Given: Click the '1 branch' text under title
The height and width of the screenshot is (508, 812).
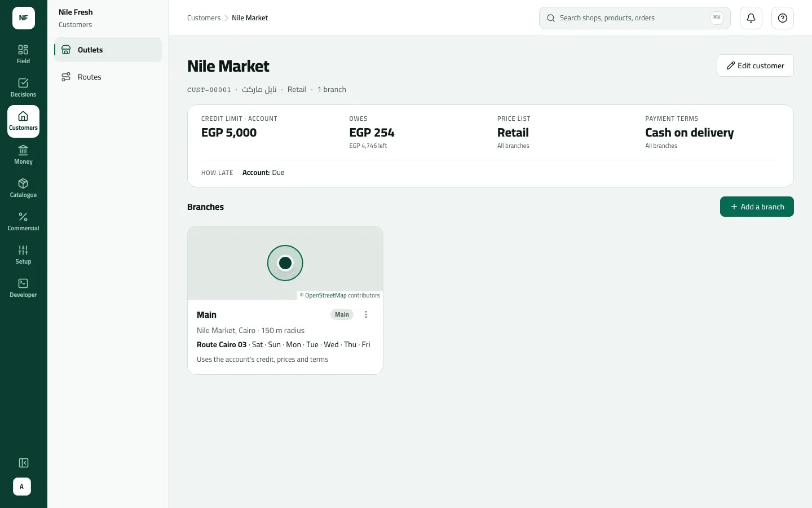Looking at the screenshot, I should point(332,90).
